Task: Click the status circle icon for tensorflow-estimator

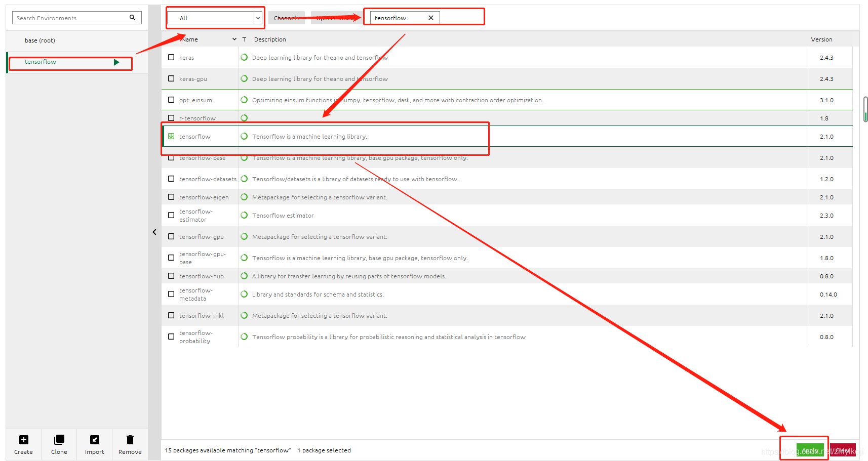Action: (x=244, y=215)
